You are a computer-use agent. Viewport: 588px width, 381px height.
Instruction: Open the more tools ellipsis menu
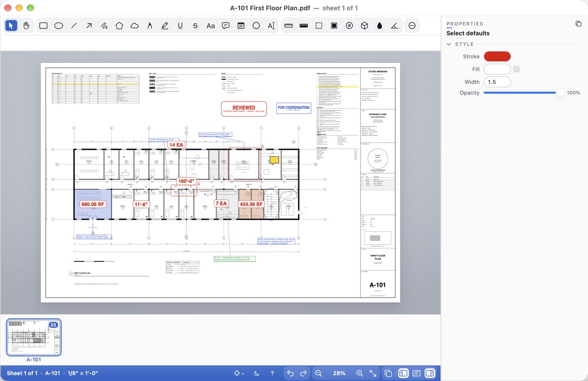(x=412, y=25)
